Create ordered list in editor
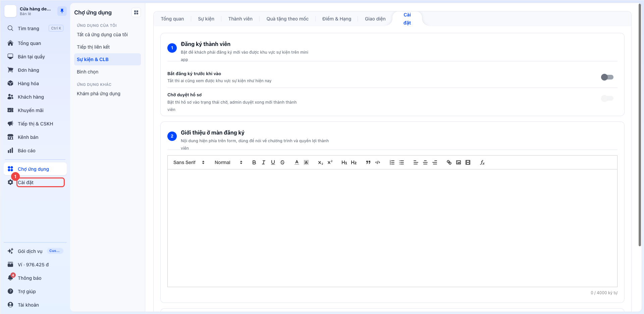Screen dimensions: 644x314 [x=392, y=162]
